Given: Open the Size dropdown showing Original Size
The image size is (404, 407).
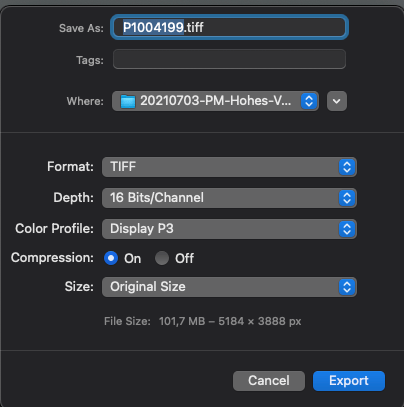Looking at the screenshot, I should 229,287.
